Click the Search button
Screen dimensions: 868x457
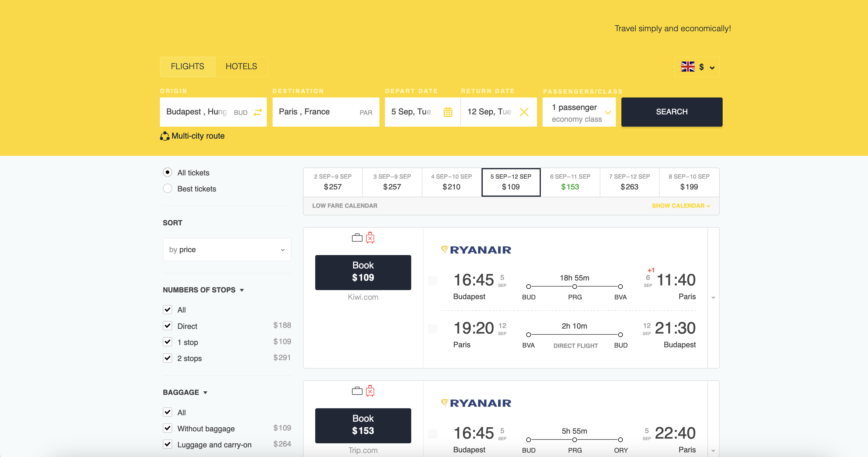pyautogui.click(x=672, y=112)
